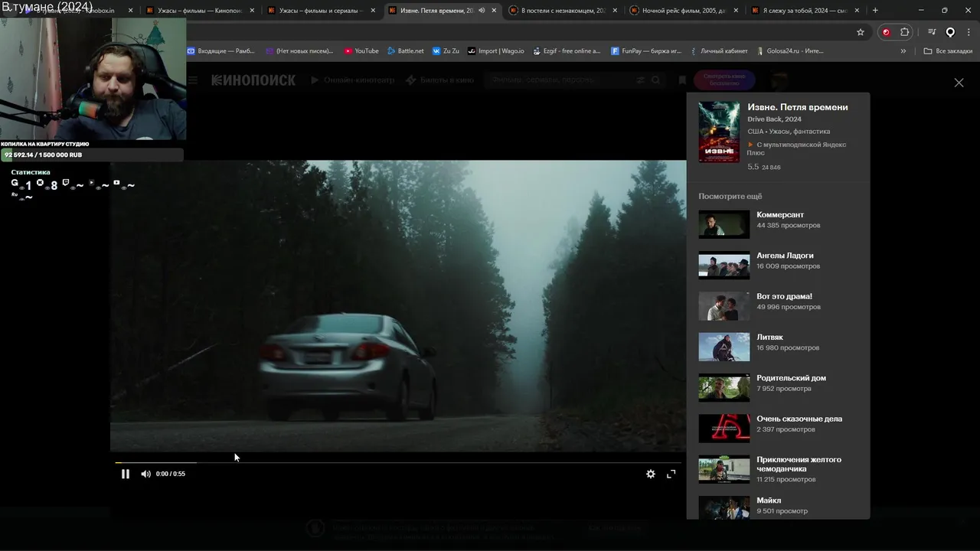Mute the trailer volume
This screenshot has height=551, width=980.
pos(145,474)
